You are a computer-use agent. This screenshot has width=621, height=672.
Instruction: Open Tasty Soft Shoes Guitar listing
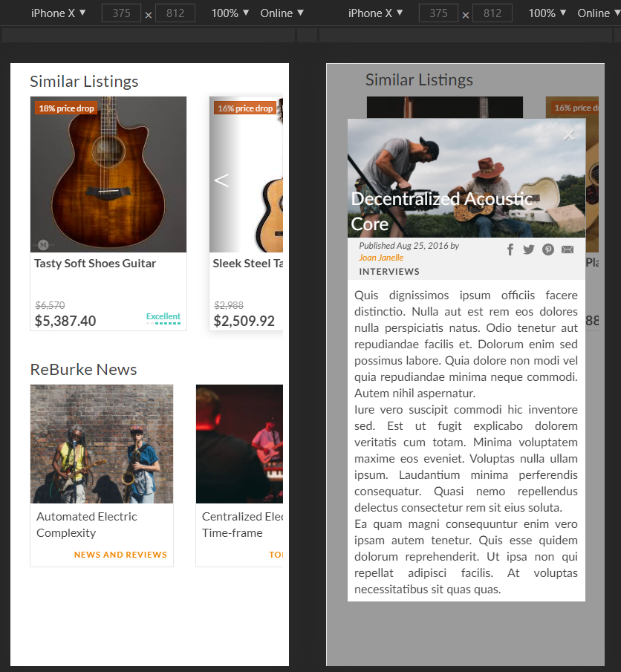[x=95, y=263]
